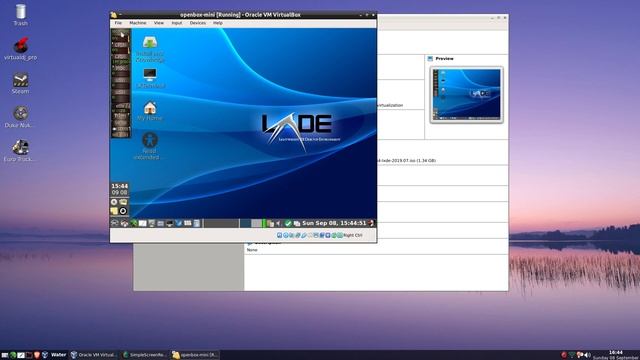Open the host taskbar start menu icon
640x360 pixels.
[5, 355]
